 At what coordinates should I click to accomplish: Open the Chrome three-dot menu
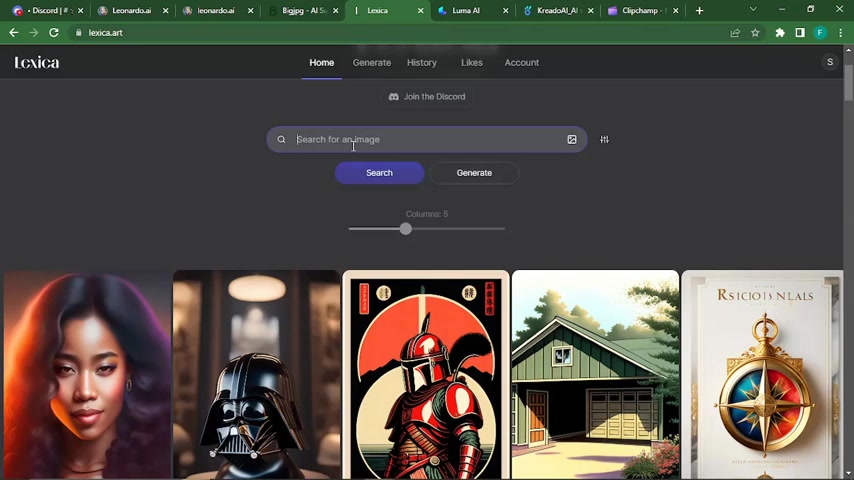click(x=840, y=33)
